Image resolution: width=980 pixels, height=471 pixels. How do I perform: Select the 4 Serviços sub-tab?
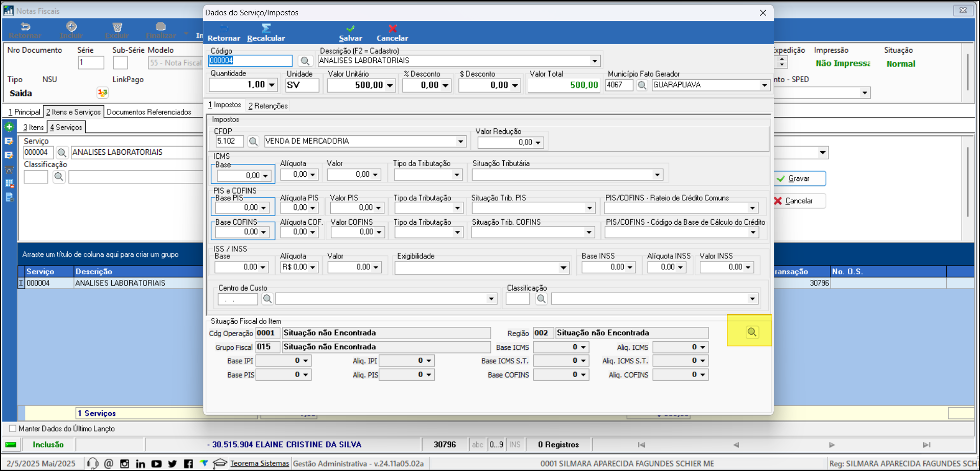pyautogui.click(x=66, y=127)
